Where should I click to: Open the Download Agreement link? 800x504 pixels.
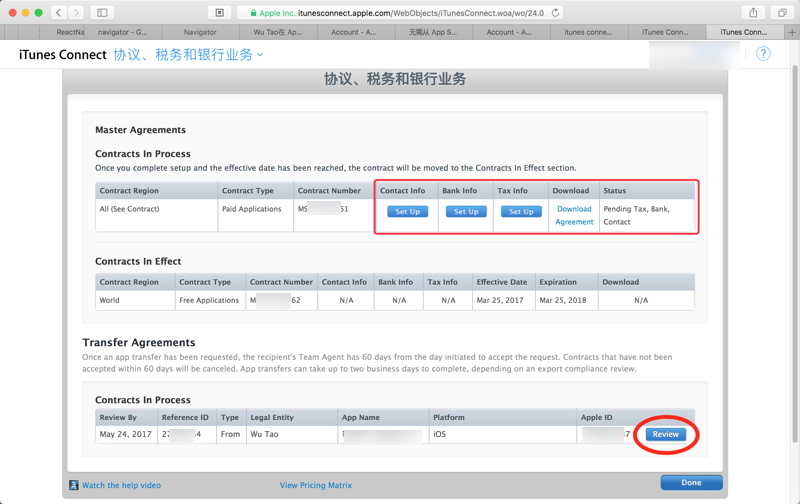(574, 215)
